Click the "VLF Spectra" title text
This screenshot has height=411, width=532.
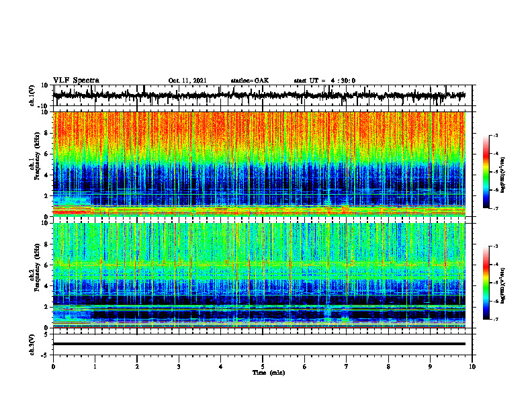tap(76, 80)
